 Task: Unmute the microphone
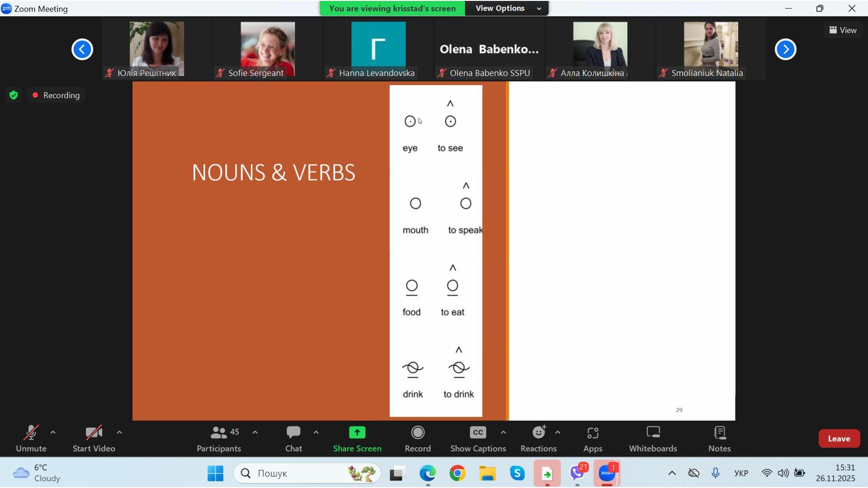click(x=31, y=439)
